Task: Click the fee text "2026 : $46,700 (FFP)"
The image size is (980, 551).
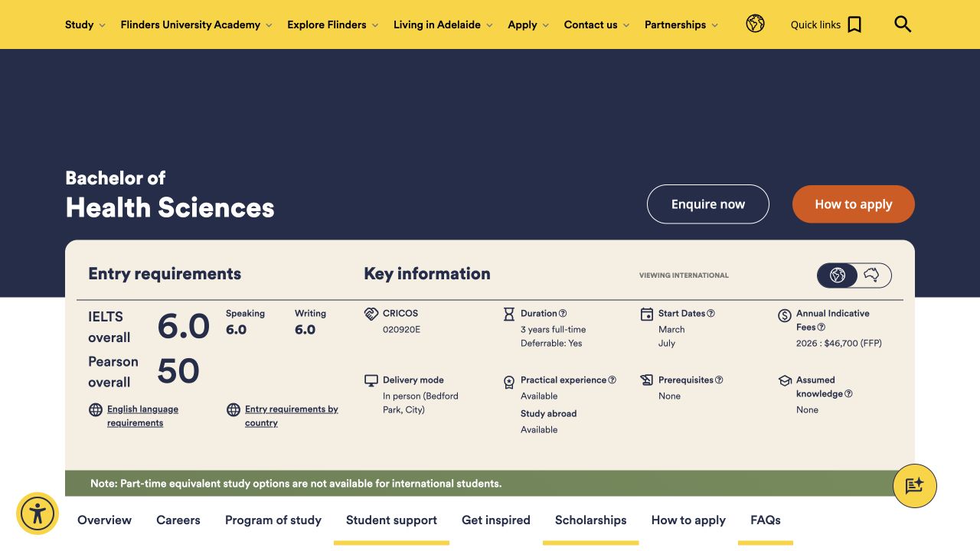Action: tap(839, 344)
